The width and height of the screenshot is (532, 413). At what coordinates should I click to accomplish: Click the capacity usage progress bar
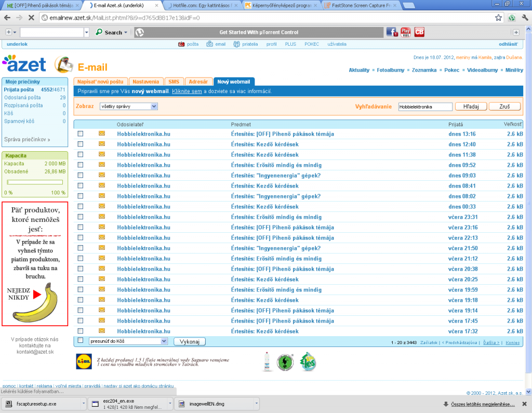(x=35, y=182)
